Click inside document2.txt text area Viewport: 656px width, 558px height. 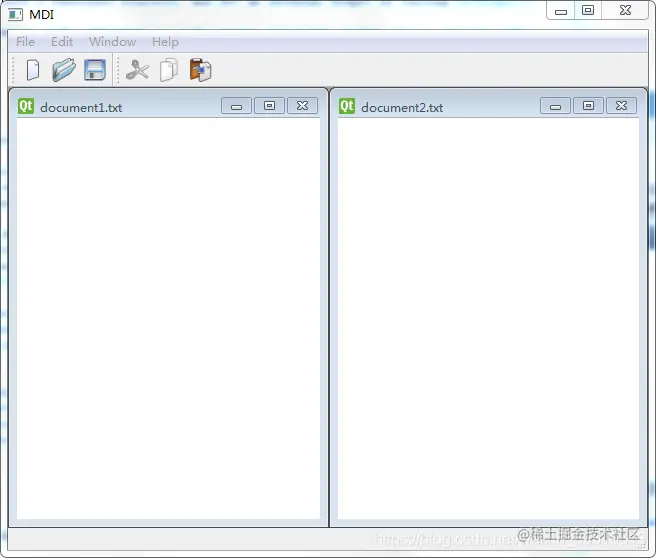488,319
